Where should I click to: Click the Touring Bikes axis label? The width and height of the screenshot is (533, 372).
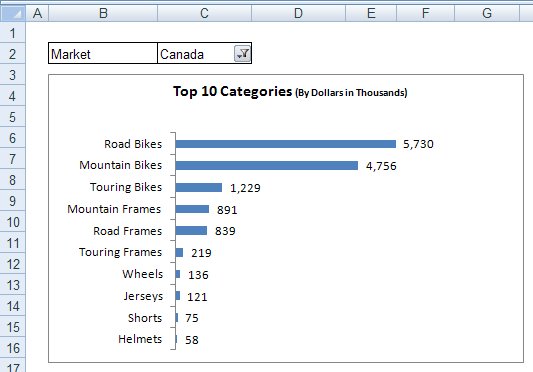[126, 187]
